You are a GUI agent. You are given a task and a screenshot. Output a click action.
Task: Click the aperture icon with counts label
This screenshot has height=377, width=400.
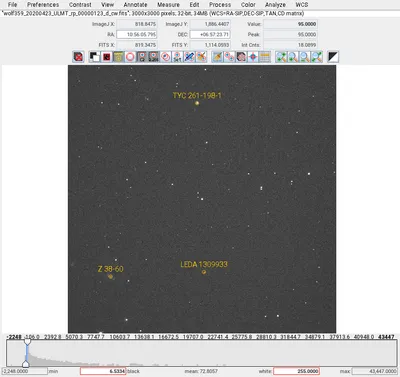[x=153, y=57]
